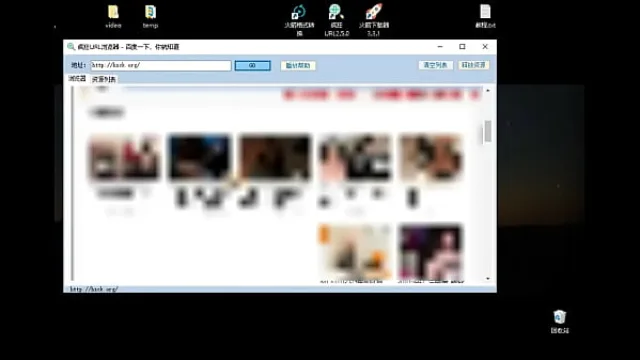Launch the format converter desktop shortcut
This screenshot has height=360, width=640.
299,20
